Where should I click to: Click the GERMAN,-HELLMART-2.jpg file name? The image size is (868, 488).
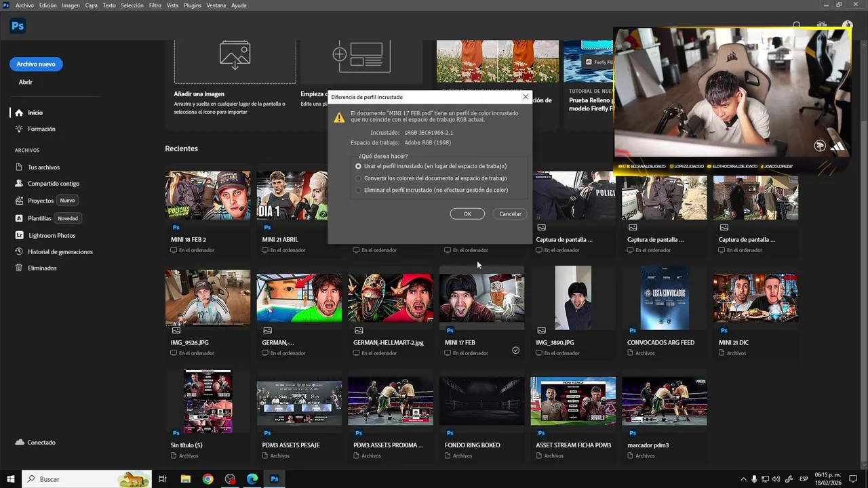pos(388,342)
